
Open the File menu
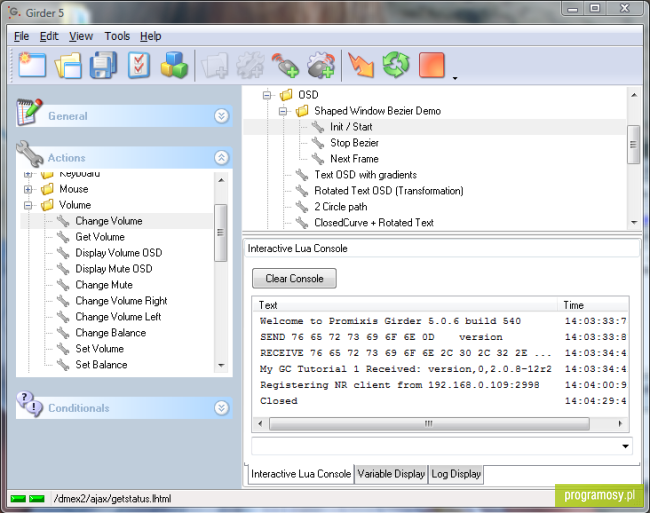(x=22, y=36)
